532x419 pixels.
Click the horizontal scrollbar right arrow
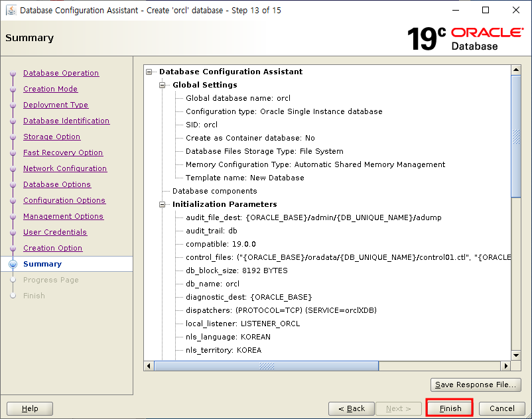[506, 366]
